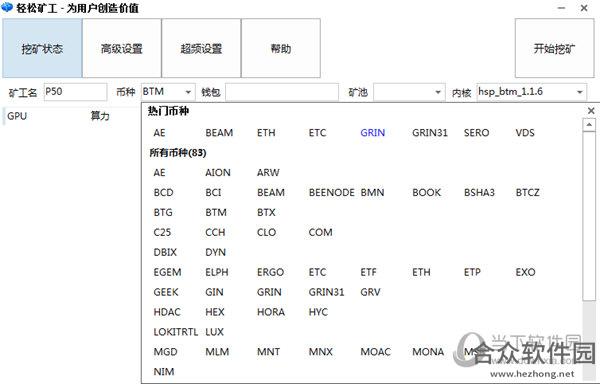Choose BTM in the coin list
600x384 pixels.
tap(216, 212)
